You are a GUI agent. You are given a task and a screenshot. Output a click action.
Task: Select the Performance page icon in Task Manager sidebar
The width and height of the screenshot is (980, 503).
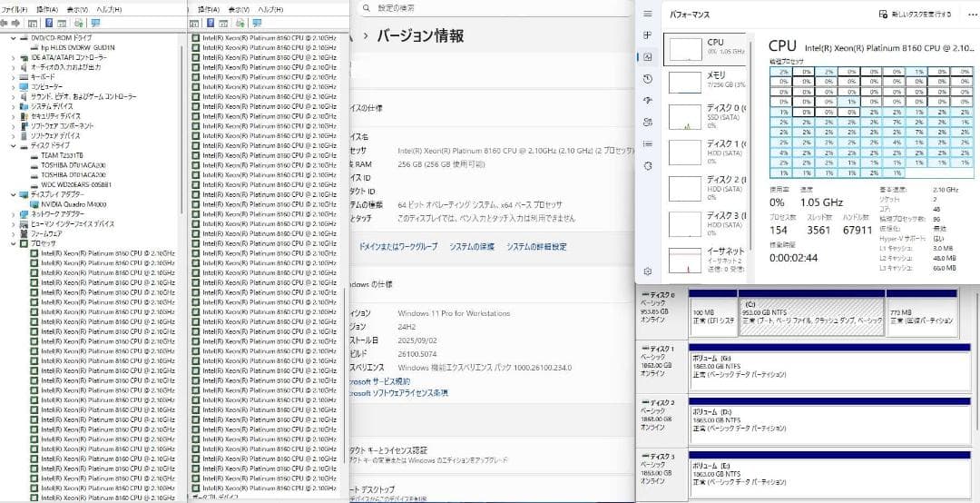648,57
